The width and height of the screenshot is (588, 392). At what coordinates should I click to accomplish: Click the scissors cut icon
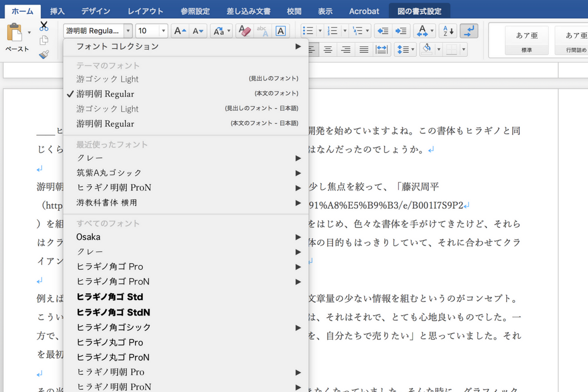pyautogui.click(x=44, y=25)
